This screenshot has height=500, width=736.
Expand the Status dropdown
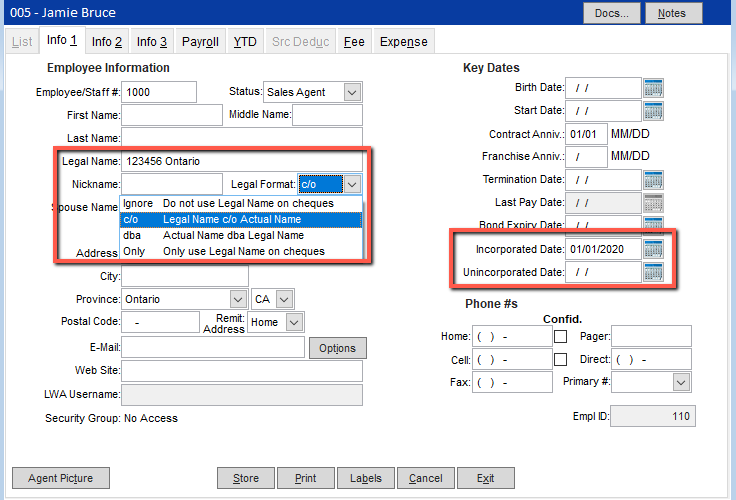tap(352, 92)
